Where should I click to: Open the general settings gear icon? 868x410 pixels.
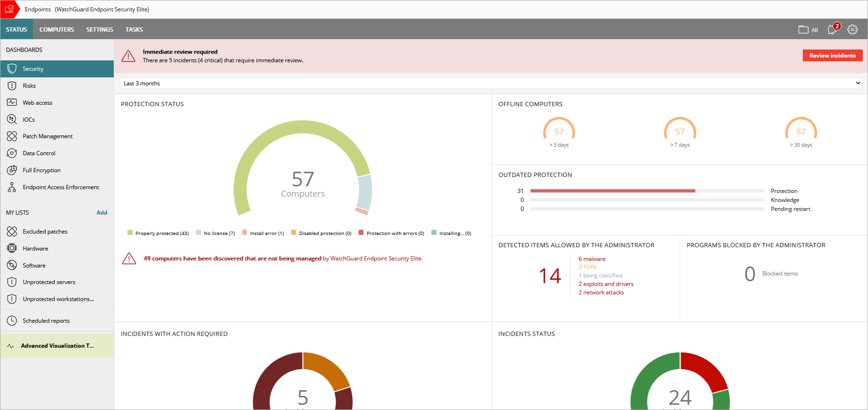[852, 29]
